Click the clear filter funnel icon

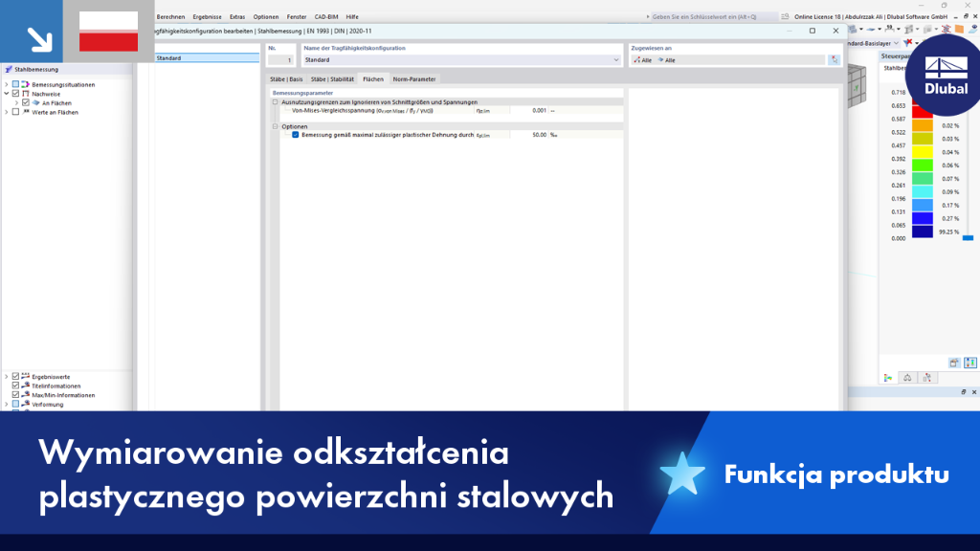(x=909, y=43)
